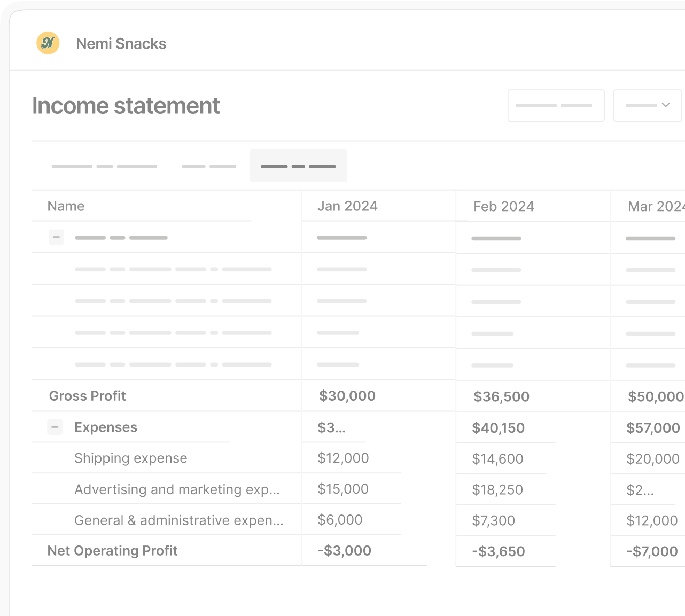The image size is (685, 616).
Task: Open the dropdown in the top right corner
Action: click(x=647, y=105)
